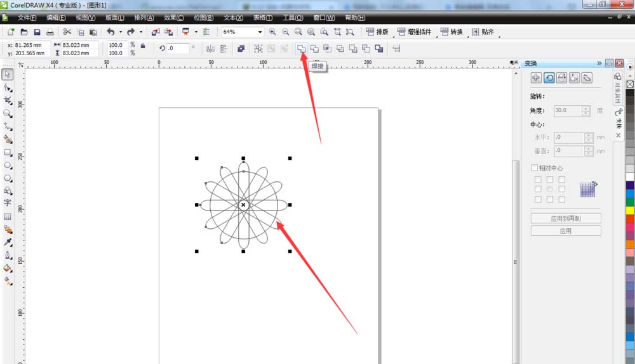Viewport: 635px width, 364px height.
Task: Click the x position field 81.265 mm
Action: [32, 45]
